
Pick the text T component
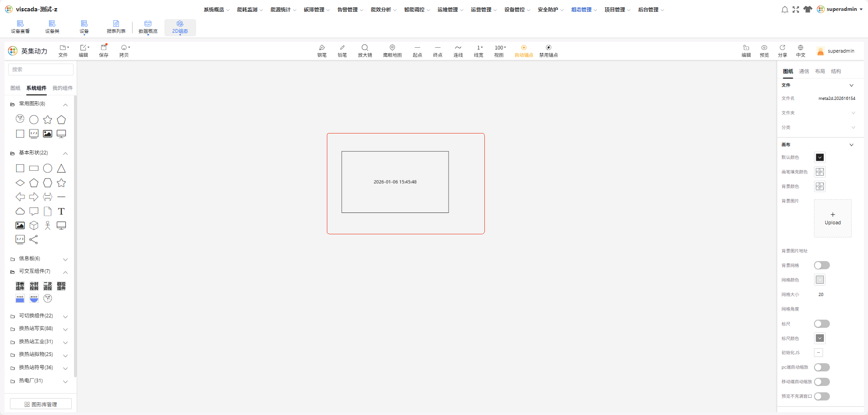(61, 211)
